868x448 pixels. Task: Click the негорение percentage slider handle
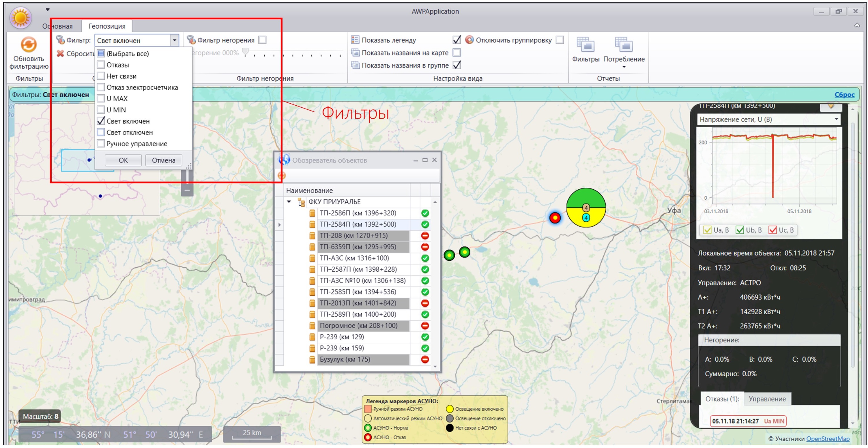coord(246,52)
